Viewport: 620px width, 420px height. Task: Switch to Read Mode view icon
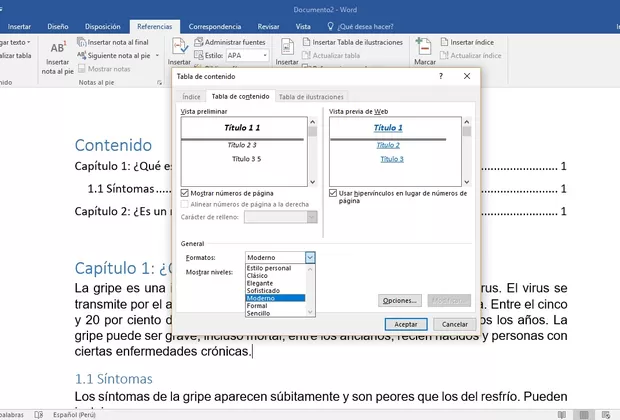point(561,415)
